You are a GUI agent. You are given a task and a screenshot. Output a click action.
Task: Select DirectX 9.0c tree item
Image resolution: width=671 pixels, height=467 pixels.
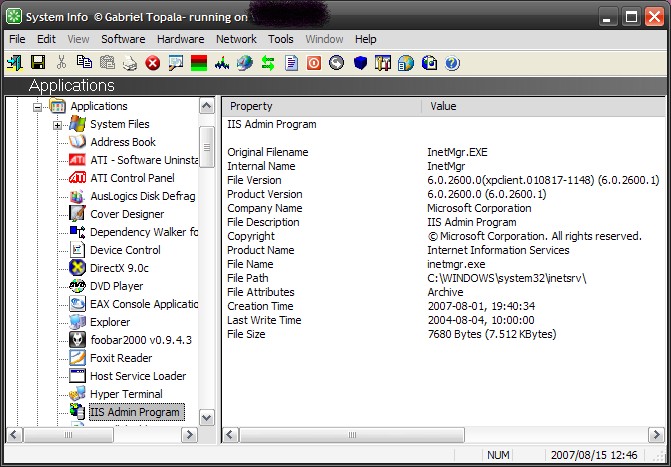coord(119,268)
